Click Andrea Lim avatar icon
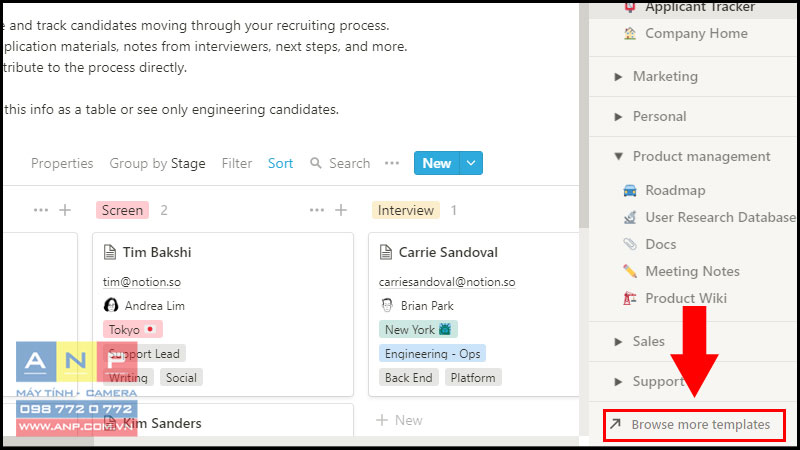 (x=111, y=305)
